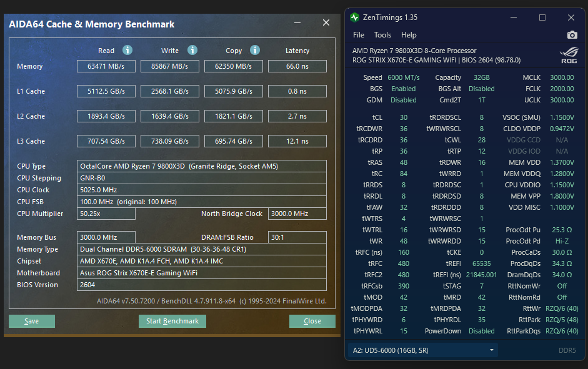Click the PowerDown Disabled value
The height and width of the screenshot is (369, 588).
[482, 331]
